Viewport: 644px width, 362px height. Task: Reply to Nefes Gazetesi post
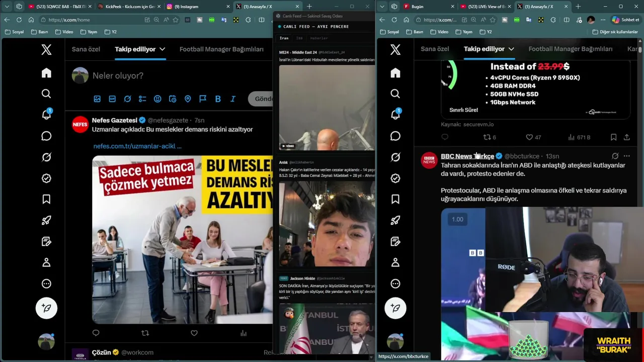[96, 333]
